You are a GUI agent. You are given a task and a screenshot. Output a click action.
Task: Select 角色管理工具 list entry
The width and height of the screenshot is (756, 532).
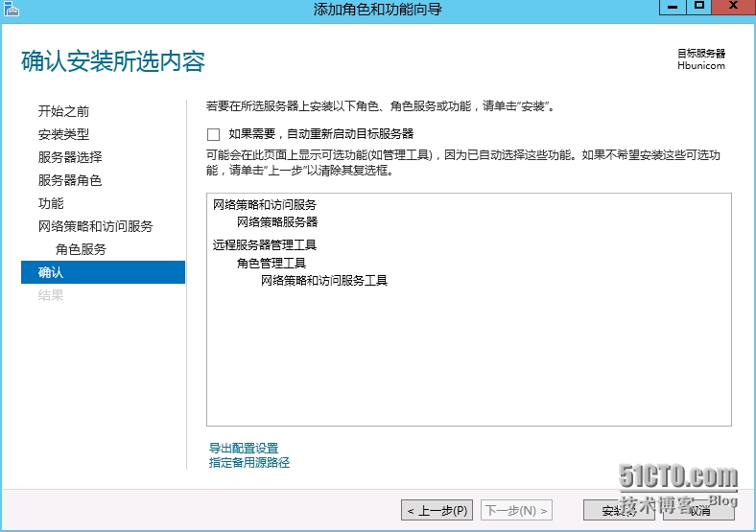point(271,263)
